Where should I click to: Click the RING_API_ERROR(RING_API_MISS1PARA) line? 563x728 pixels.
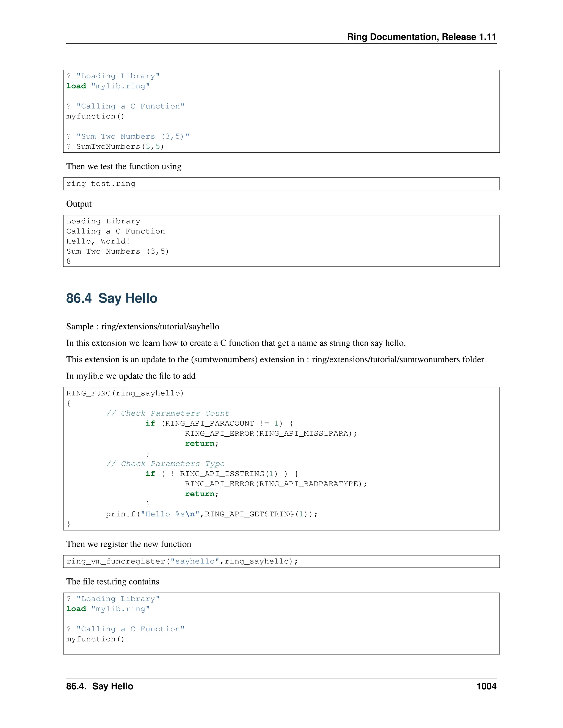271,433
